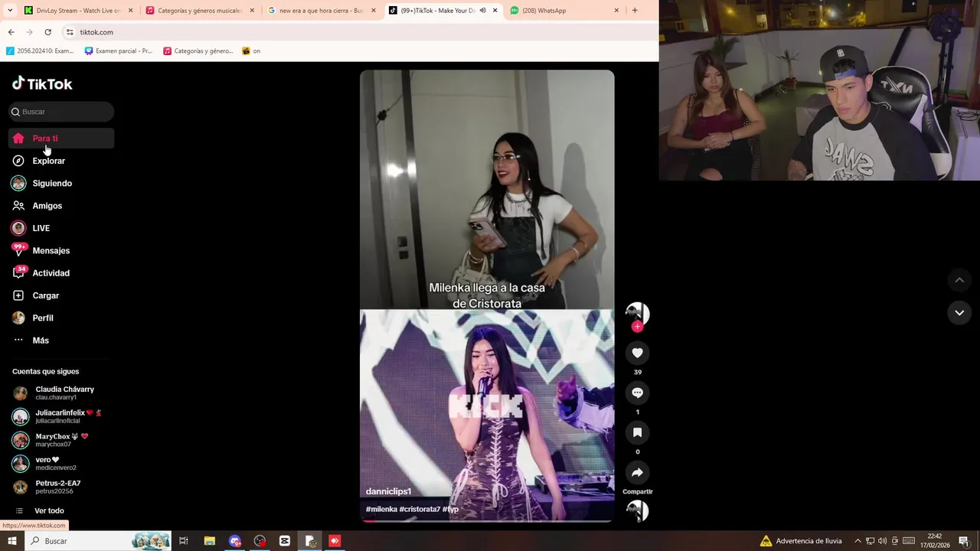Click the video progress bar
980x551 pixels.
[487, 520]
